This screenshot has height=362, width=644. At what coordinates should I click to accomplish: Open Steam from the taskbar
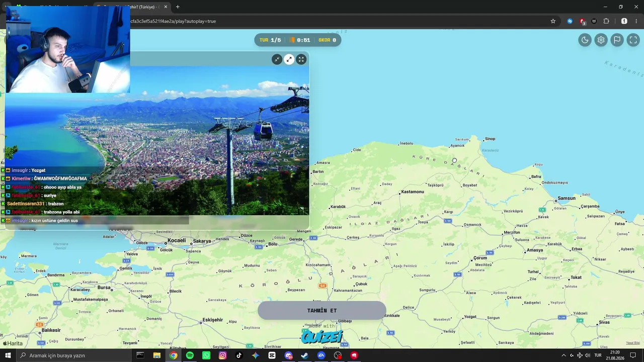click(304, 355)
